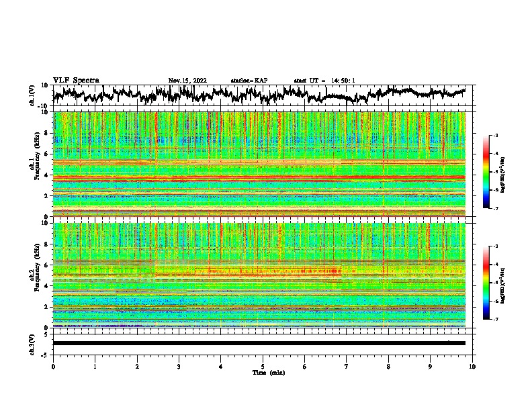The width and height of the screenshot is (532, 411).
Task: Click time axis tick label '3'
Action: 179,367
